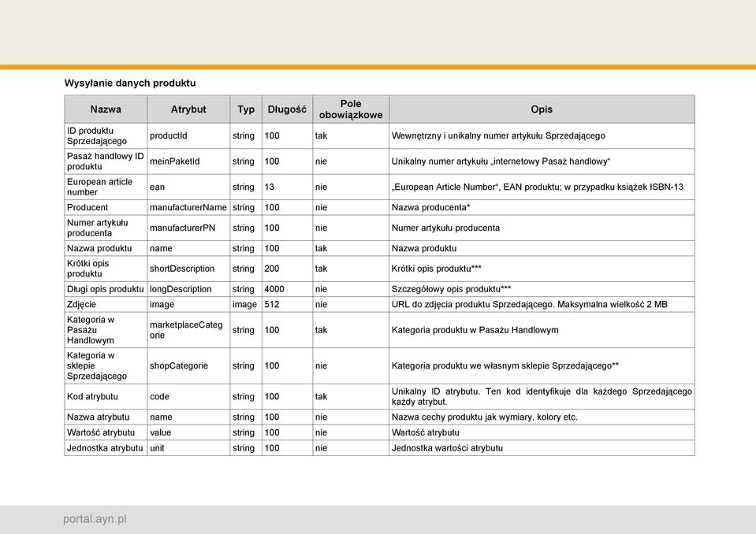Select the 'longDescription' attribute cell

[188, 289]
